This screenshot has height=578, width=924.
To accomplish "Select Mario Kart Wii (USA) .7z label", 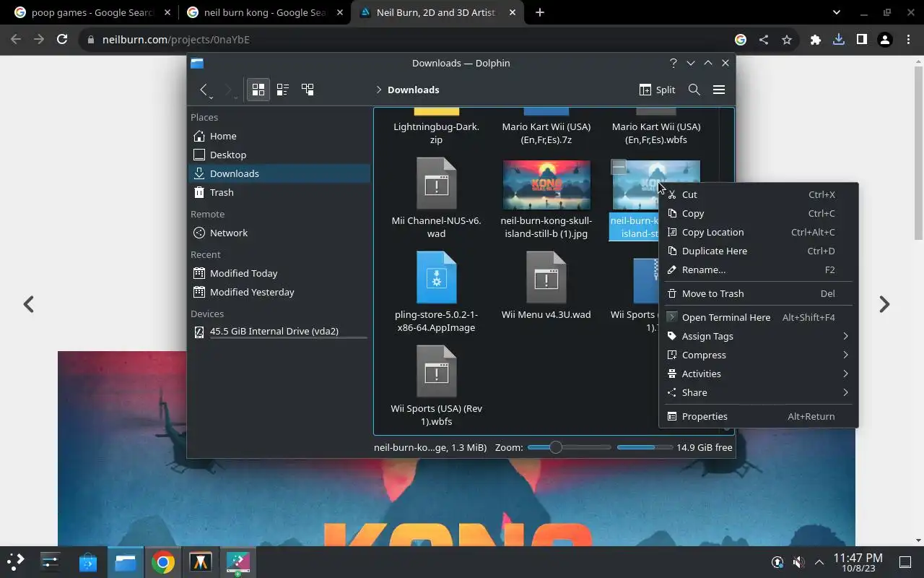I will [x=546, y=133].
